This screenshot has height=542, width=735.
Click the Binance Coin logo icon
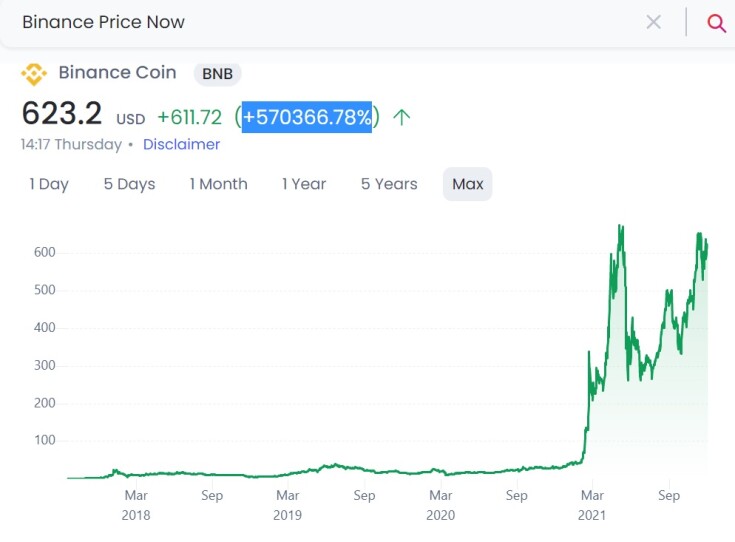click(34, 74)
